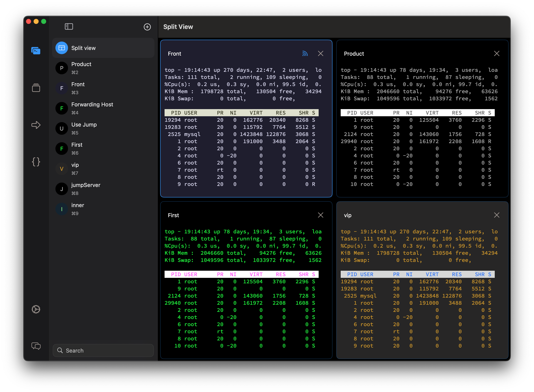Click the Split view grid icon
534x392 pixels.
coord(62,48)
